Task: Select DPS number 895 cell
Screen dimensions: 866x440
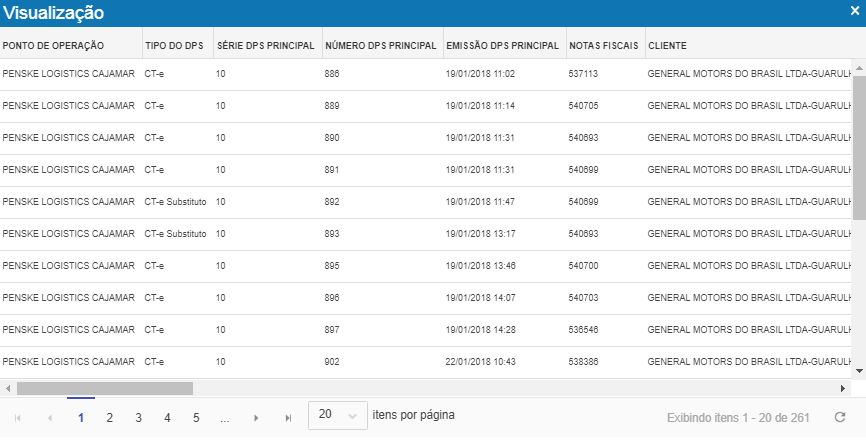Action: coord(332,266)
